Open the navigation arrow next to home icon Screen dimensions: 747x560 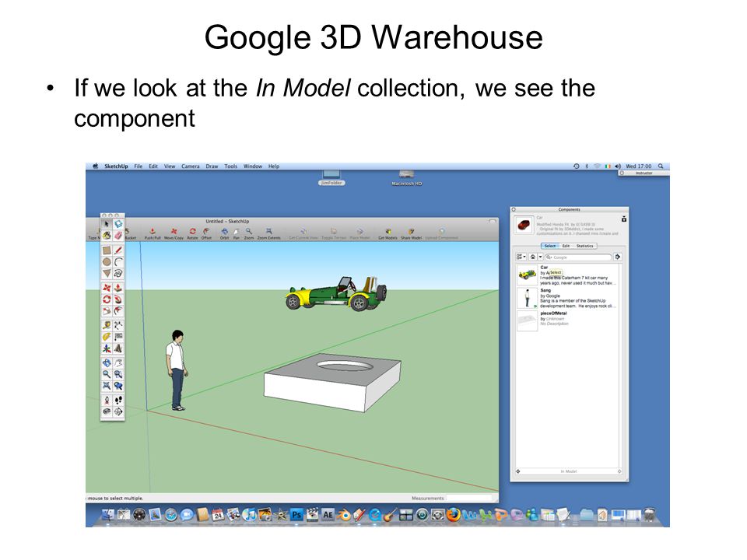(540, 257)
